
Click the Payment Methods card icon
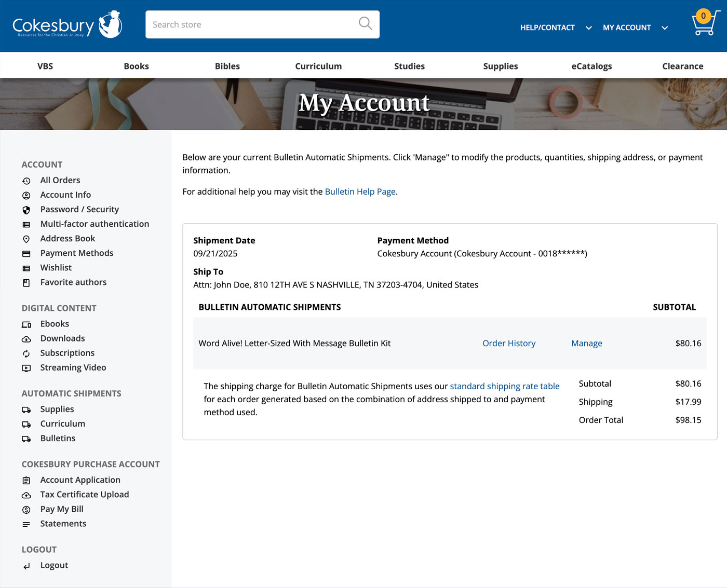[26, 254]
